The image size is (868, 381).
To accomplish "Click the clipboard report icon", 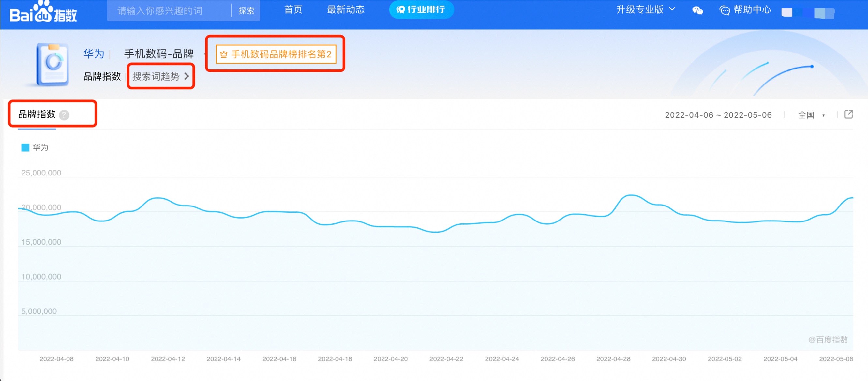I will coord(52,64).
